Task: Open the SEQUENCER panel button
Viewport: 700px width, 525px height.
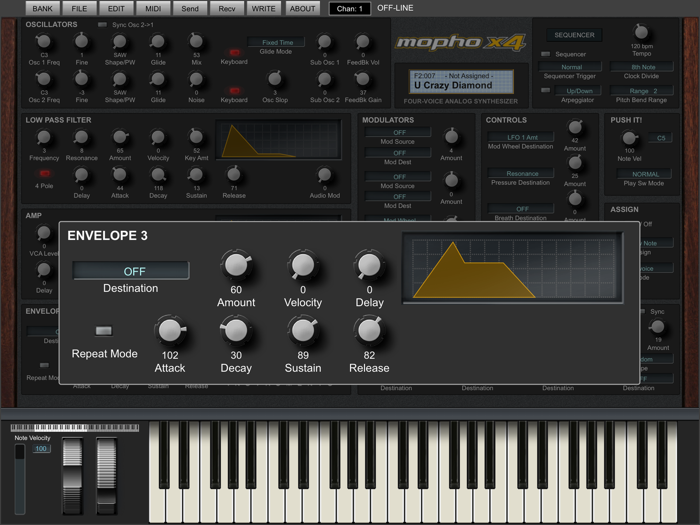Action: [574, 35]
